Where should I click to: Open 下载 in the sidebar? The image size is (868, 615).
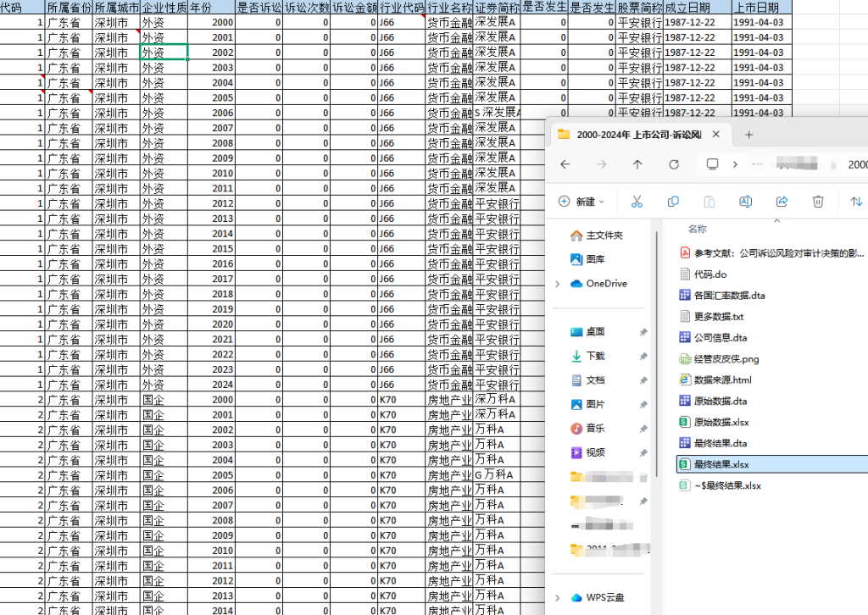click(595, 357)
